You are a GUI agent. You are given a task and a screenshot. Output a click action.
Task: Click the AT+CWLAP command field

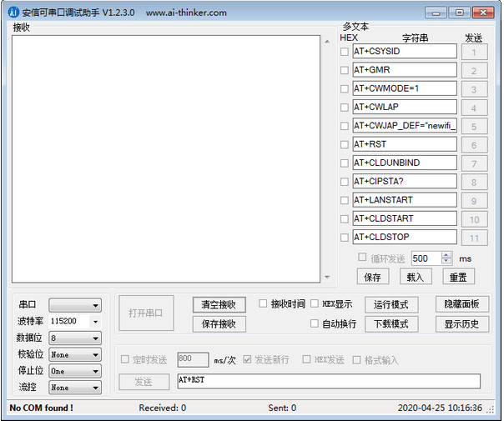(405, 107)
